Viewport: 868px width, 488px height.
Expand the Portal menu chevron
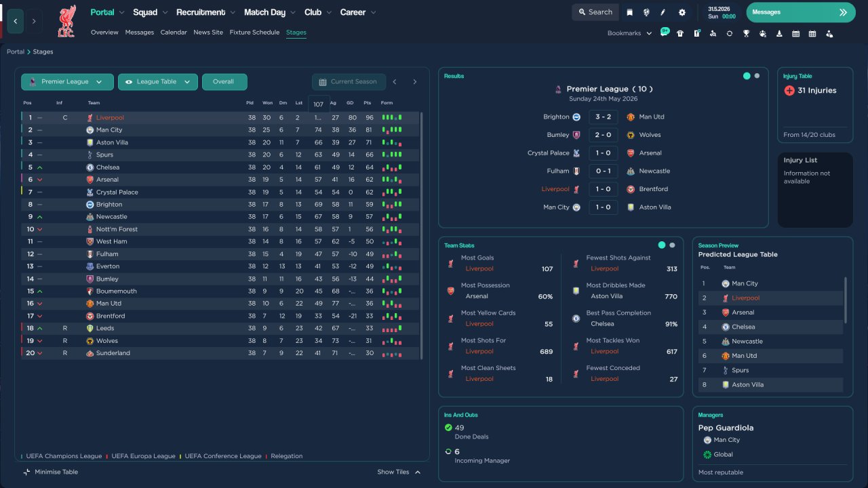(x=121, y=13)
